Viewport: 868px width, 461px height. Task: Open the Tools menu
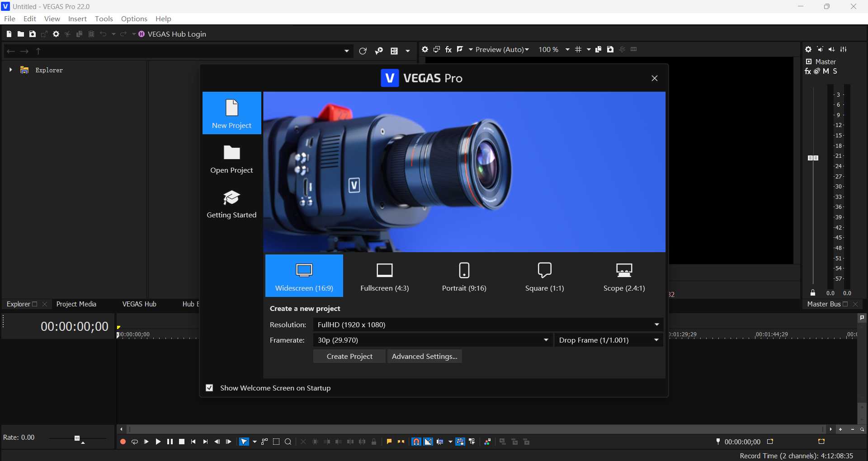tap(104, 19)
